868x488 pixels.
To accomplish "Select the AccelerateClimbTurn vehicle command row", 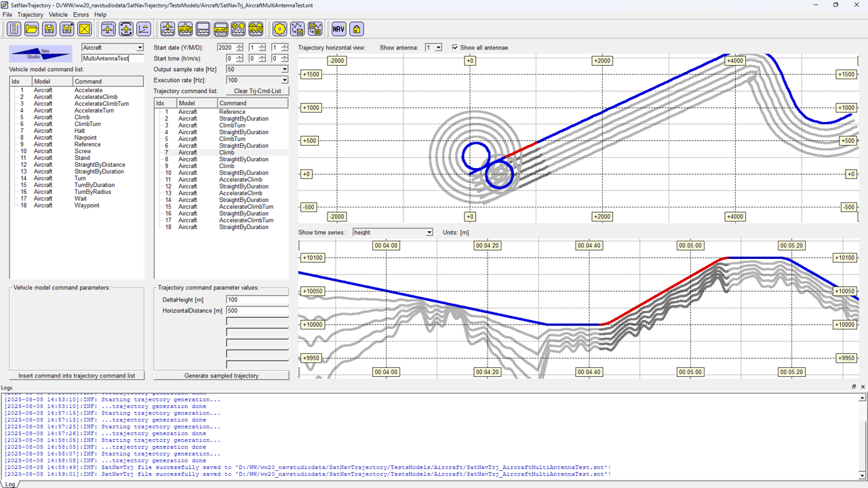I will pos(101,104).
